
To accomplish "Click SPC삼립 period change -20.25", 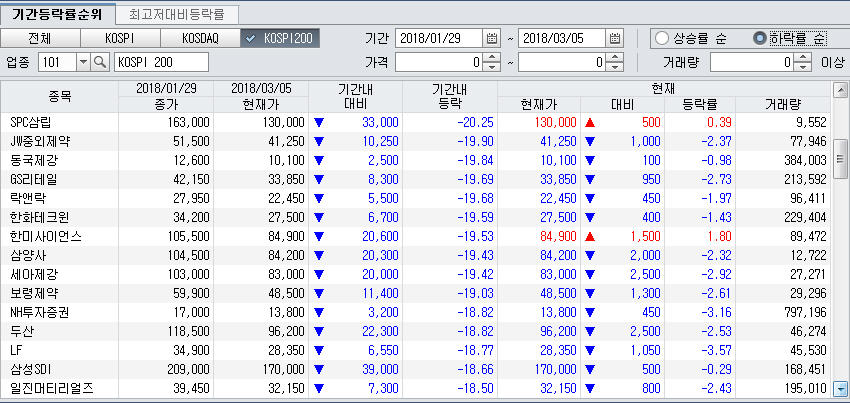I will point(475,123).
